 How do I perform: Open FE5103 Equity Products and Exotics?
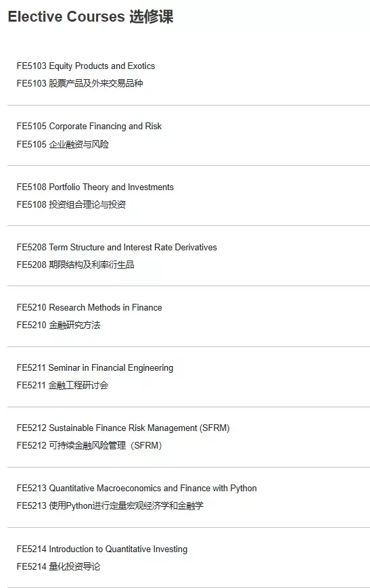pos(86,66)
